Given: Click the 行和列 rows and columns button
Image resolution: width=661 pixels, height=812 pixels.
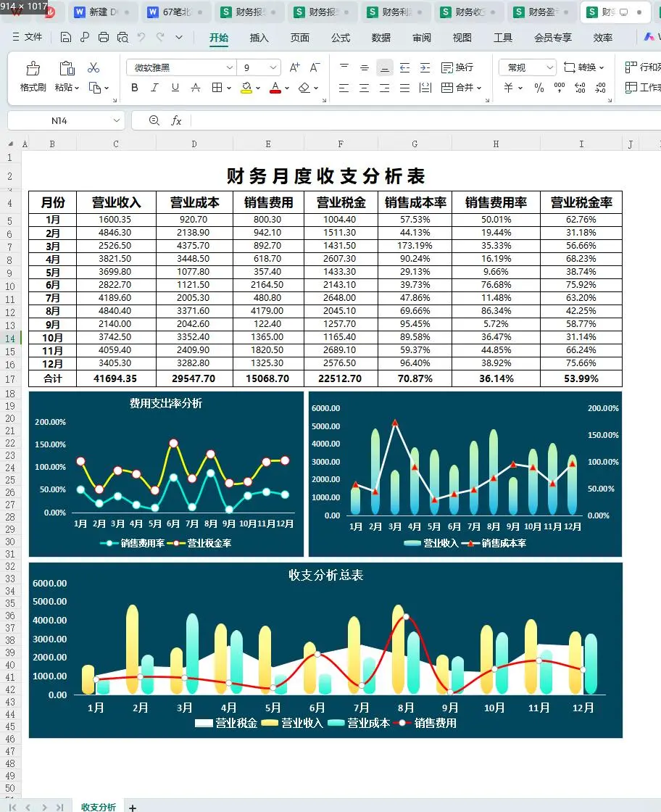Looking at the screenshot, I should [x=642, y=67].
